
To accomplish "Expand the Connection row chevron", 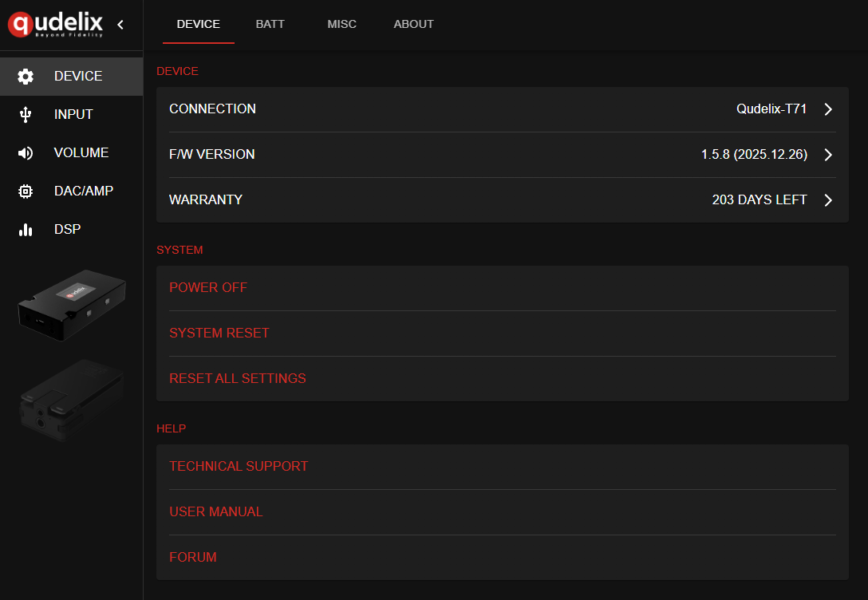I will [x=828, y=109].
